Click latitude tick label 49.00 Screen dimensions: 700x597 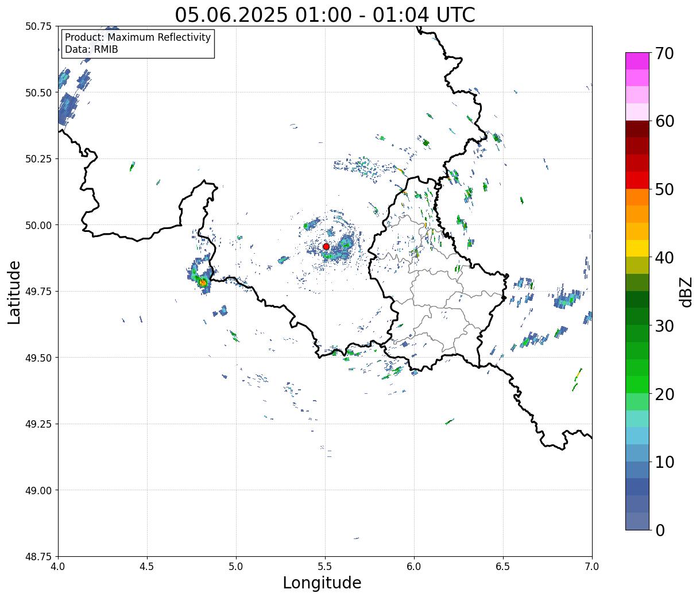pyautogui.click(x=38, y=490)
